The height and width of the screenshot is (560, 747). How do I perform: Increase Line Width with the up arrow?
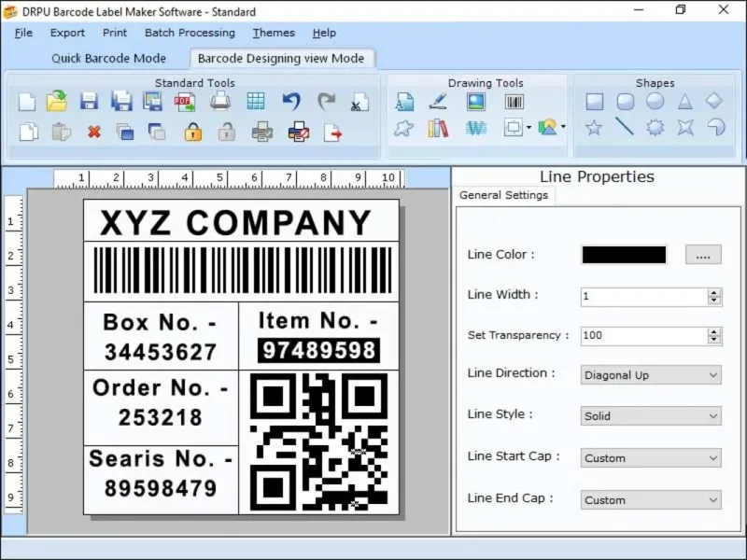(713, 292)
